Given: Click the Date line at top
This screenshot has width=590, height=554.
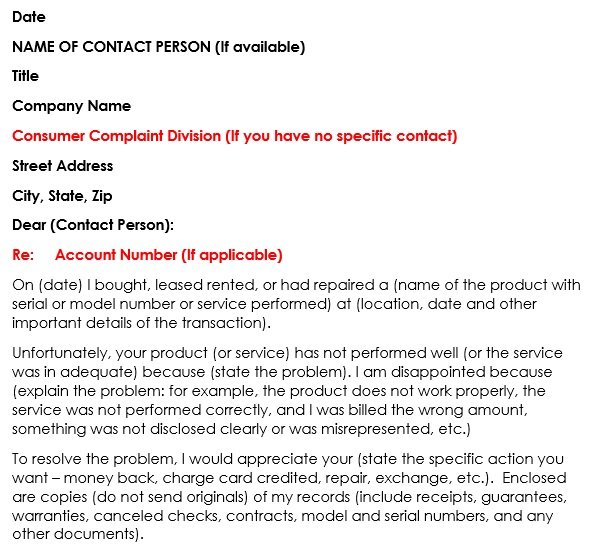Looking at the screenshot, I should 29,17.
